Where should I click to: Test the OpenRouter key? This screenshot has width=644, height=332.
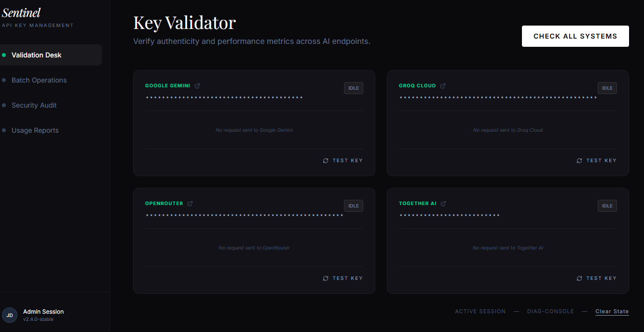coord(343,278)
